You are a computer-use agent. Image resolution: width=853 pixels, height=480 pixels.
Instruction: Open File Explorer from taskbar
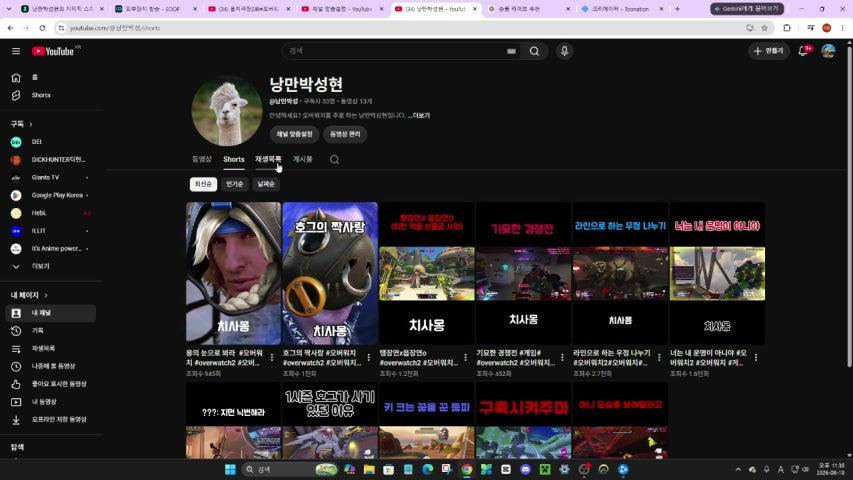[369, 469]
